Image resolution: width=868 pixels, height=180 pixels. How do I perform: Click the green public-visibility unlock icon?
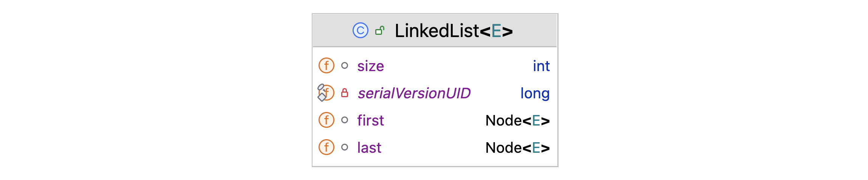380,31
